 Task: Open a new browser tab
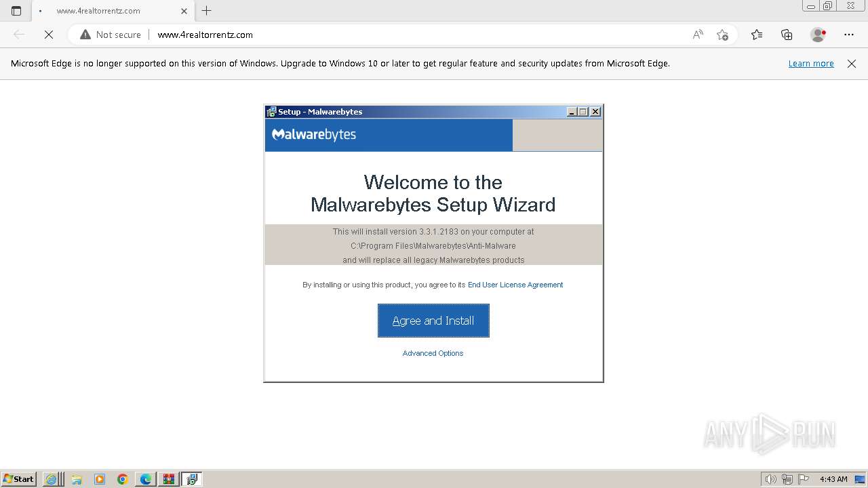207,11
